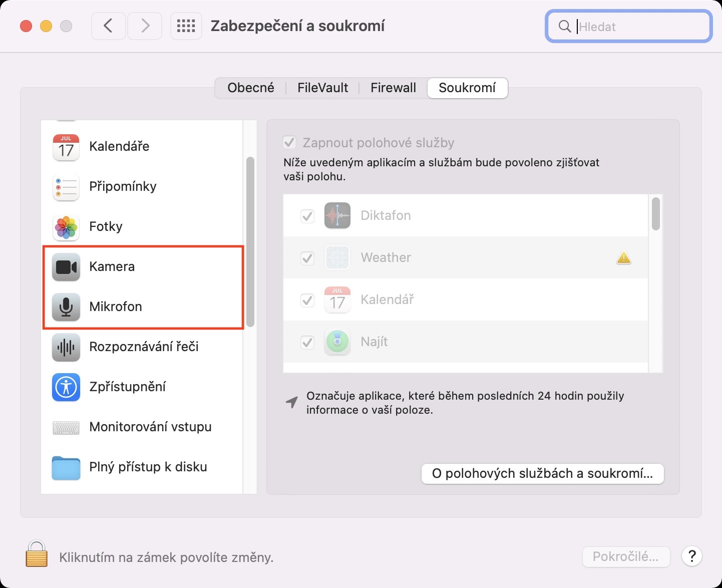The image size is (722, 588).
Task: Open Zpřístupnění accessibility category
Action: point(127,387)
